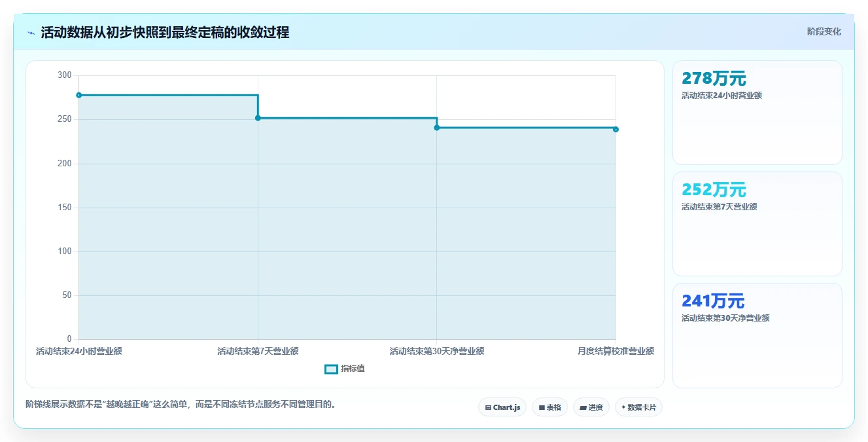Viewport: 868px width, 442px height.
Task: Select the 数据卡片 tag
Action: coord(638,407)
